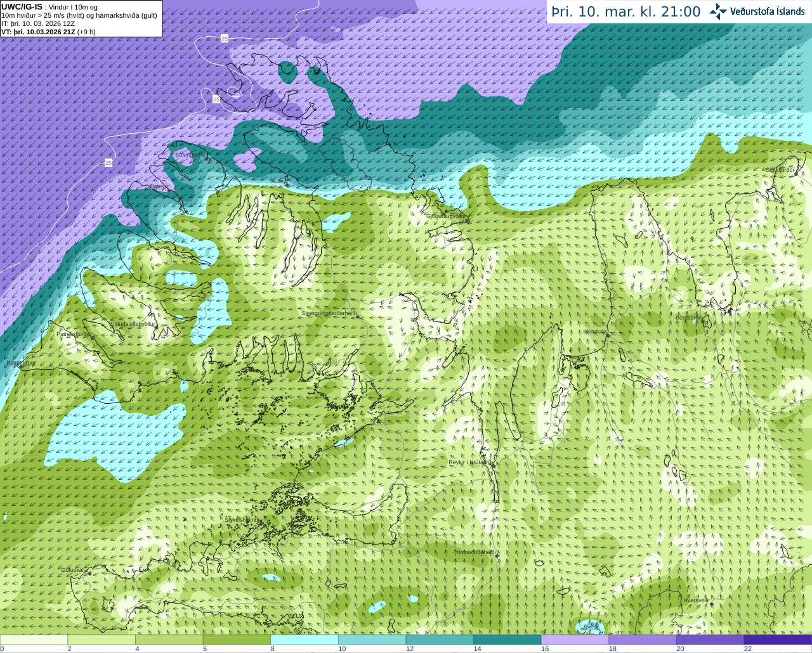Click the Hveravellir station marker
The image size is (812, 653).
click(711, 604)
